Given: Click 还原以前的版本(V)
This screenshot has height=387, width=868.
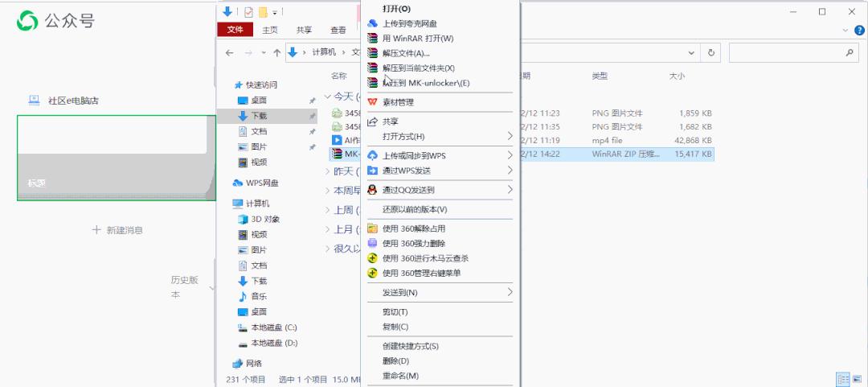Looking at the screenshot, I should pos(415,209).
